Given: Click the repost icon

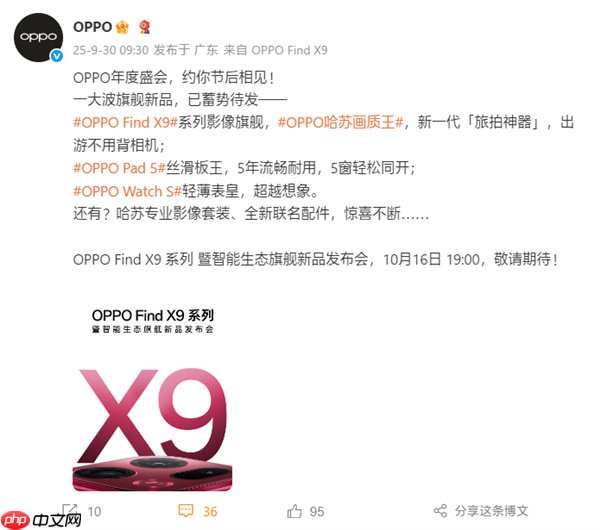Looking at the screenshot, I should pos(70,510).
